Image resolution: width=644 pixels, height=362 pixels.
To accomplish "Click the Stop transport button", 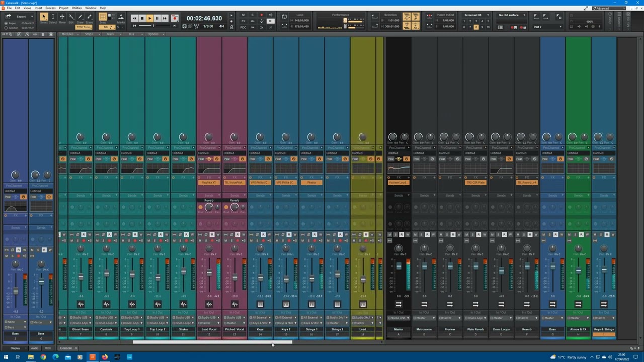I will tap(142, 18).
